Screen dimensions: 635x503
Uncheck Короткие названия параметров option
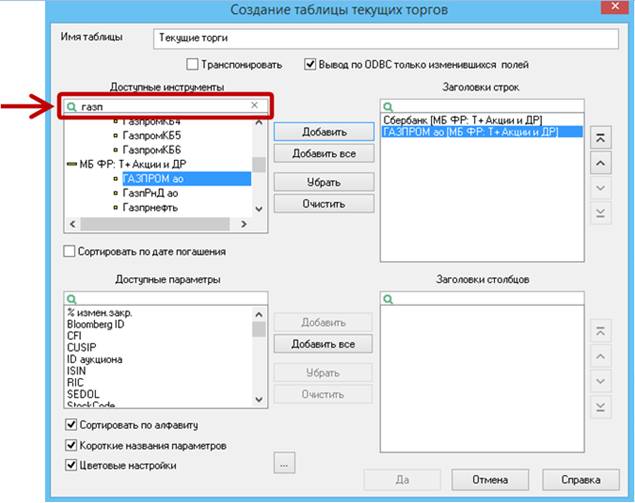pos(70,445)
